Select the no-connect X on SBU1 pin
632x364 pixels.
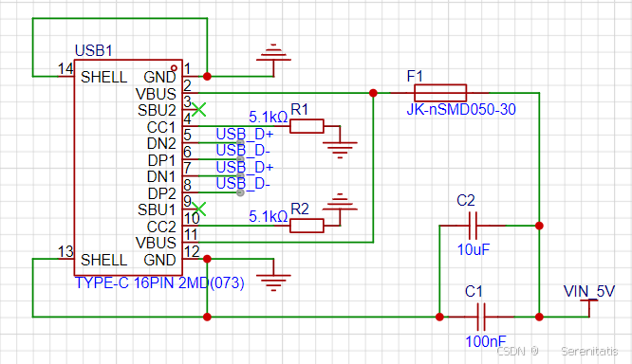pyautogui.click(x=199, y=209)
